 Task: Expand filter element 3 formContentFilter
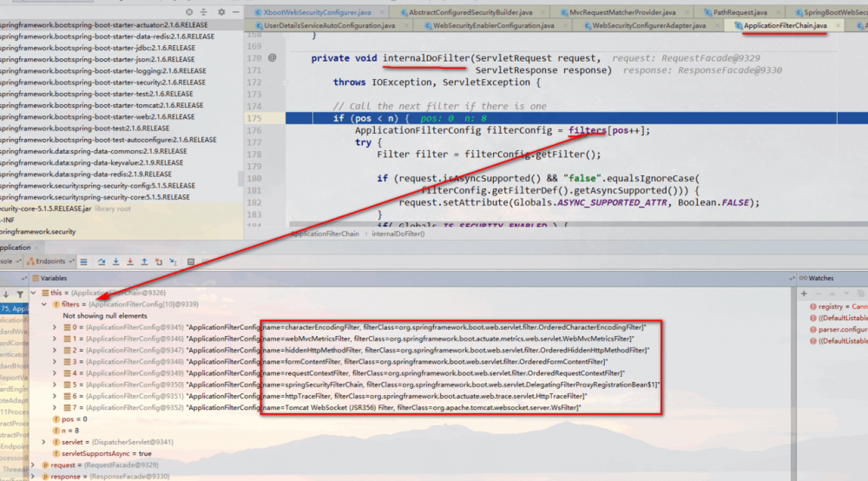54,361
